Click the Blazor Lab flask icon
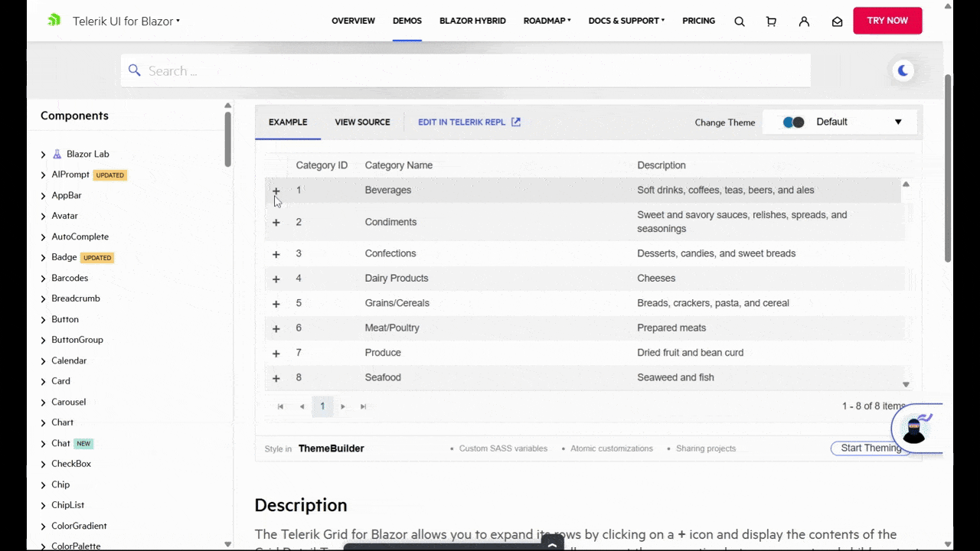 coord(57,154)
